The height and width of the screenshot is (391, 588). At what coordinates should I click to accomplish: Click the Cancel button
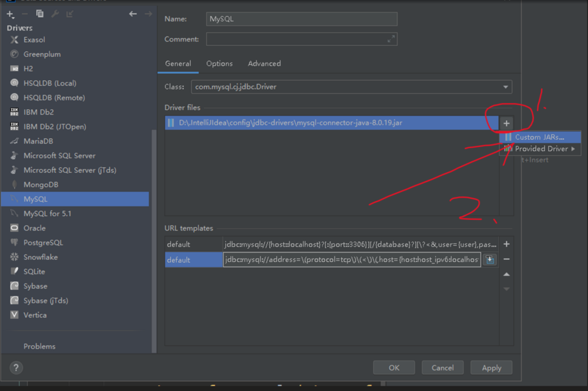pos(442,368)
